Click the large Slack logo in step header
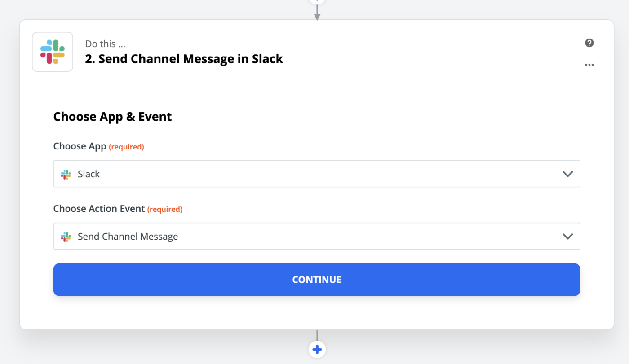The height and width of the screenshot is (364, 629). point(53,52)
